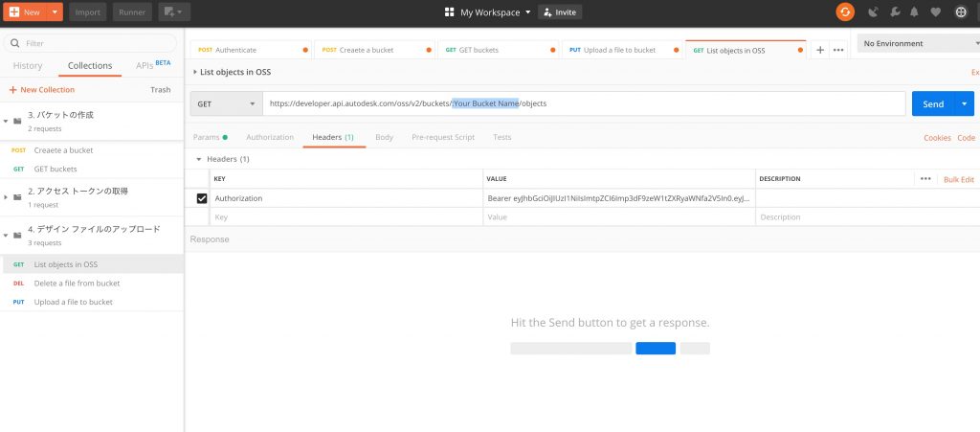Viewport: 980px width, 432px height.
Task: Switch to the POST Authenticate request tab
Action: 251,50
